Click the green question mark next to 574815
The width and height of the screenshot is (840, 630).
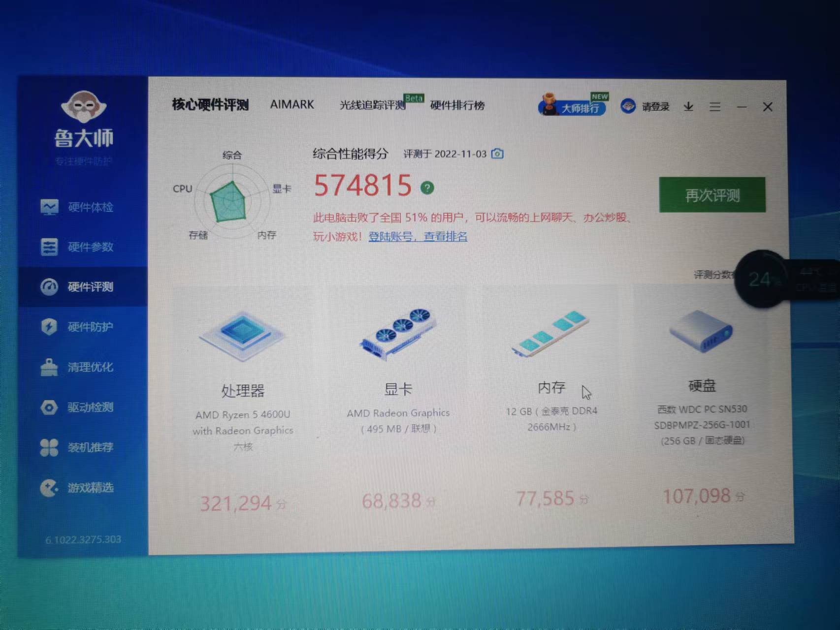pyautogui.click(x=427, y=187)
